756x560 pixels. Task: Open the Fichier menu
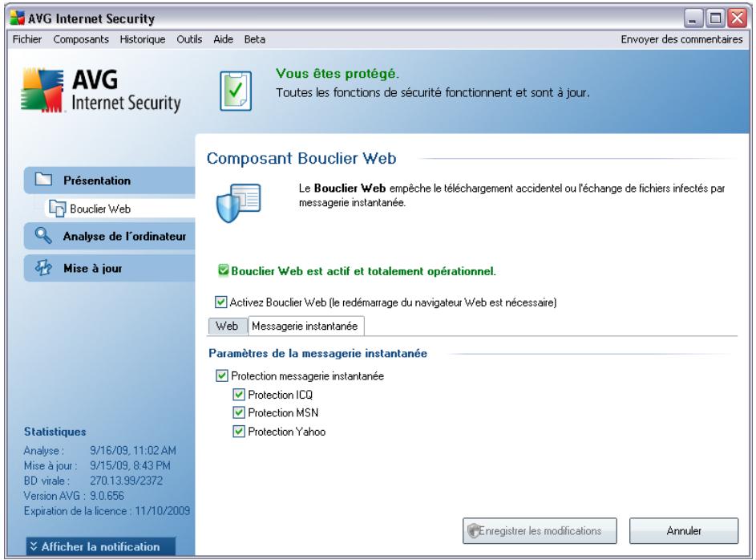[27, 39]
